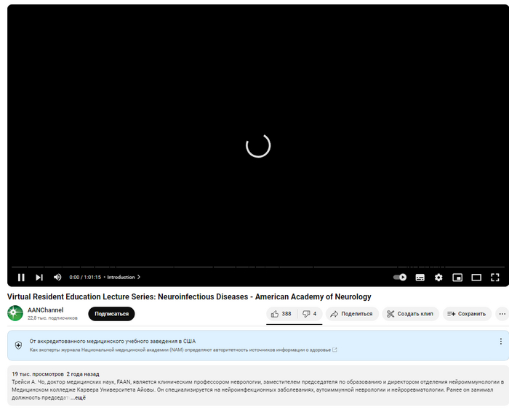This screenshot has width=509, height=420.
Task: Open the health info panel options menu
Action: (501, 342)
